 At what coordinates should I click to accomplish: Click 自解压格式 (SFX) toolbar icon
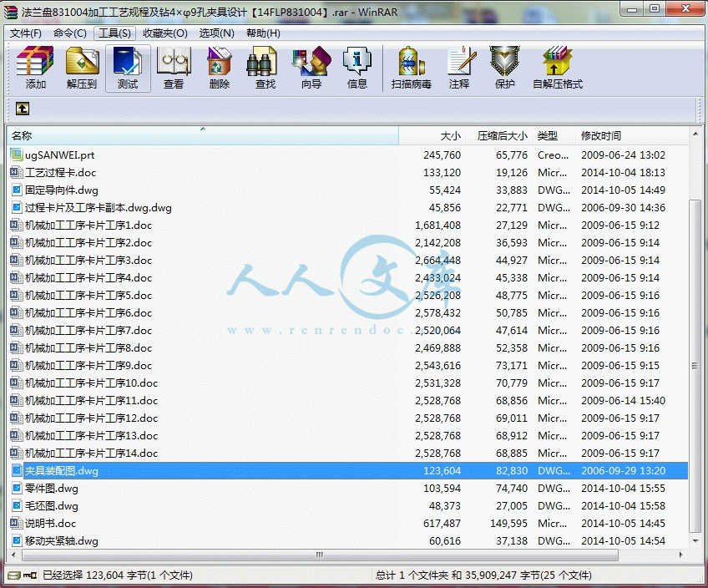tap(558, 61)
